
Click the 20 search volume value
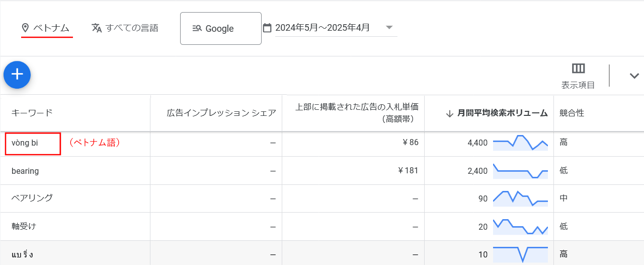click(x=483, y=227)
